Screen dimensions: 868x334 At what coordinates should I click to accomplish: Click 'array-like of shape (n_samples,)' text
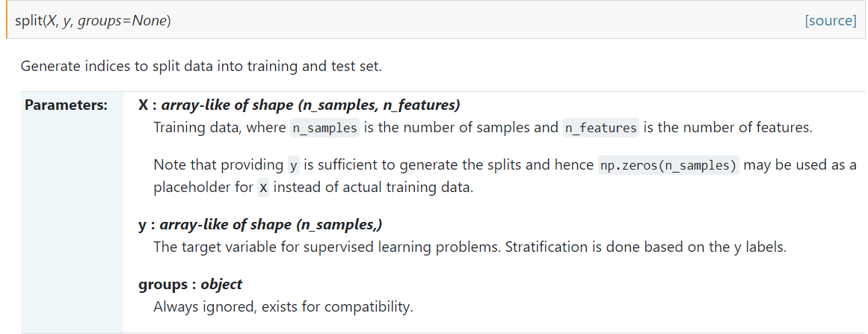coord(271,225)
